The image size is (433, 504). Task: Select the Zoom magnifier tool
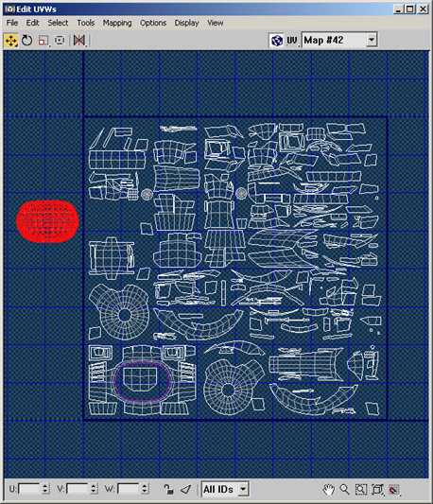344,489
